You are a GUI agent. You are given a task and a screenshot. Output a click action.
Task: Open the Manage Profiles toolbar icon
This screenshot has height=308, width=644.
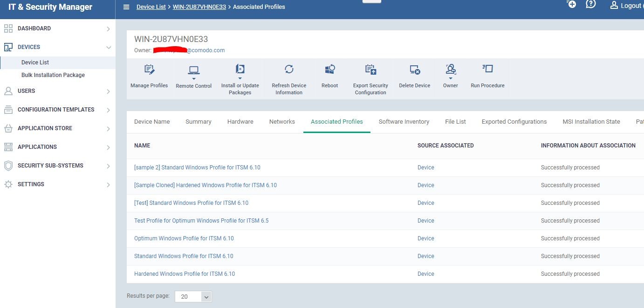[x=149, y=70]
